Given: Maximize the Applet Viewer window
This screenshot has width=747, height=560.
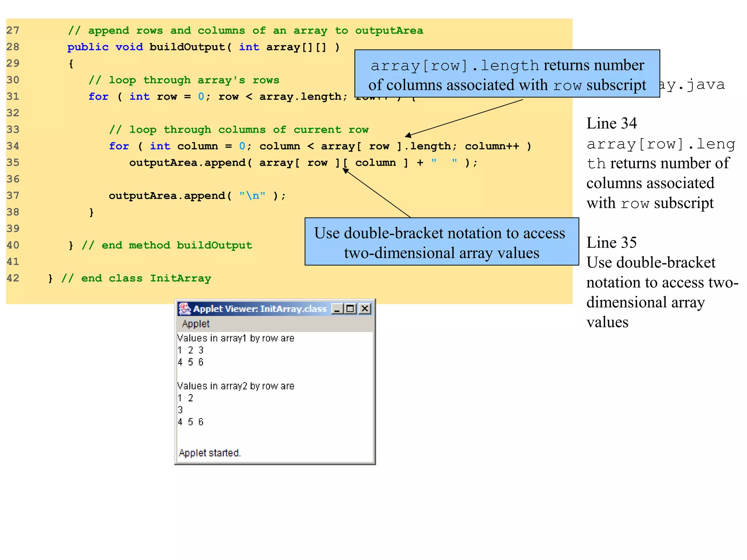Looking at the screenshot, I should (x=350, y=309).
